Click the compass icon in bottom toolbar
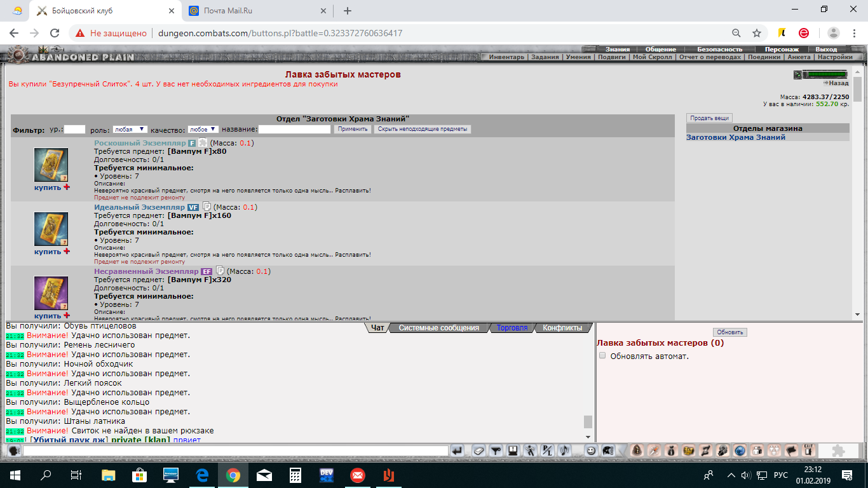868x488 pixels. tap(654, 451)
